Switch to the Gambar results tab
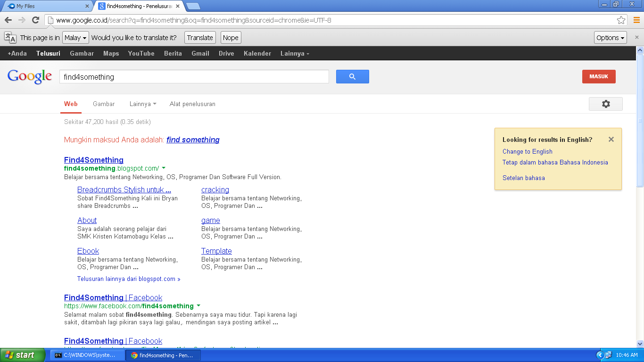The width and height of the screenshot is (644, 362). click(104, 104)
